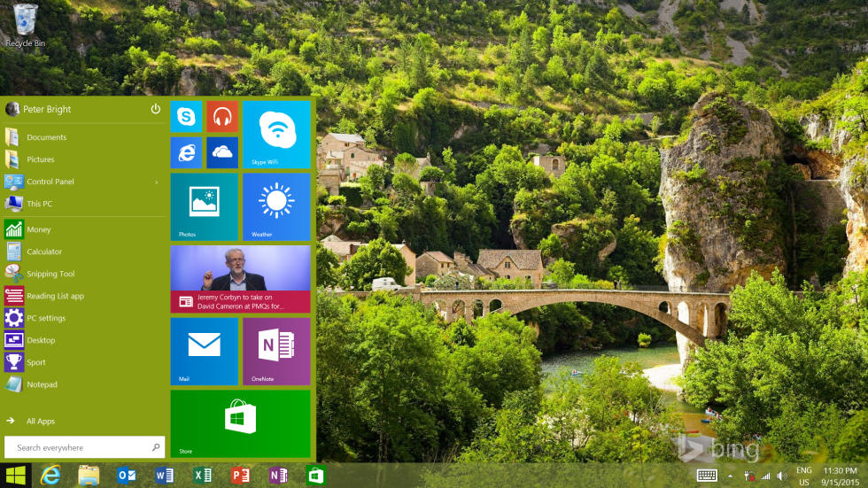Image resolution: width=868 pixels, height=488 pixels.
Task: Select PC settings in Start menu
Action: 46,318
